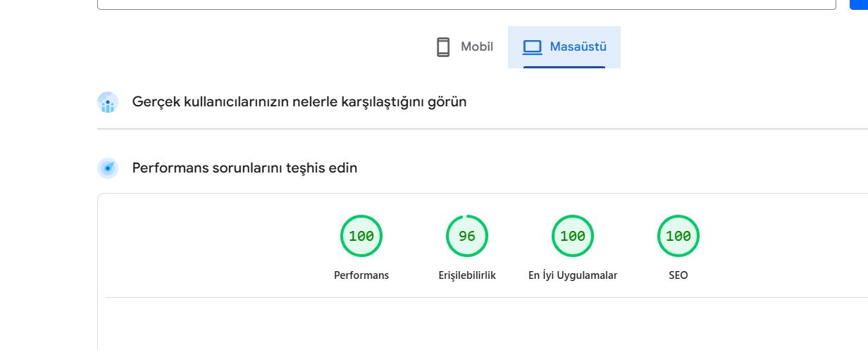Click the radar icon beside Performans sorunlarını

click(x=108, y=168)
